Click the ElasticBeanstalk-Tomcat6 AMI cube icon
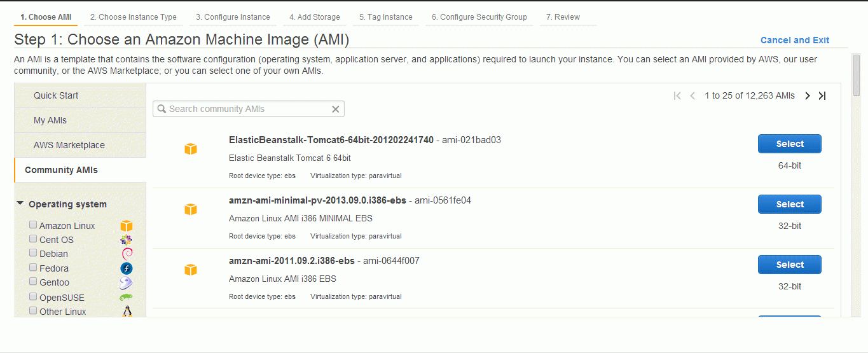The image size is (868, 353). click(191, 149)
